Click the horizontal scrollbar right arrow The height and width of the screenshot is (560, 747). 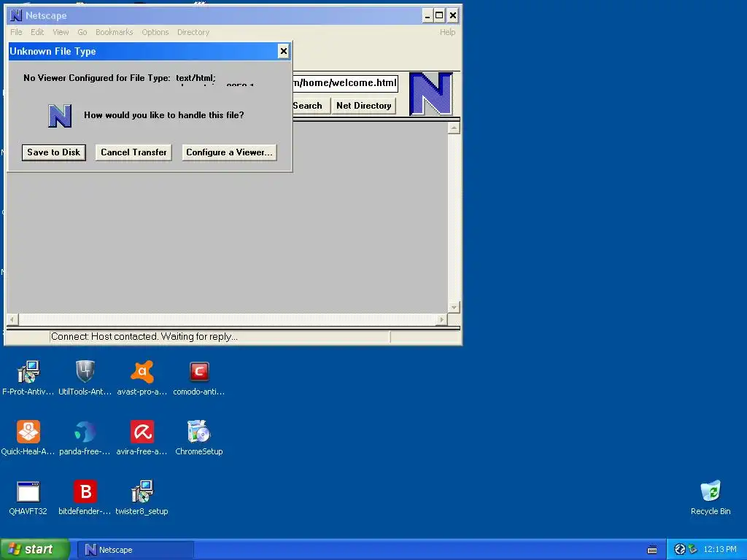(441, 319)
